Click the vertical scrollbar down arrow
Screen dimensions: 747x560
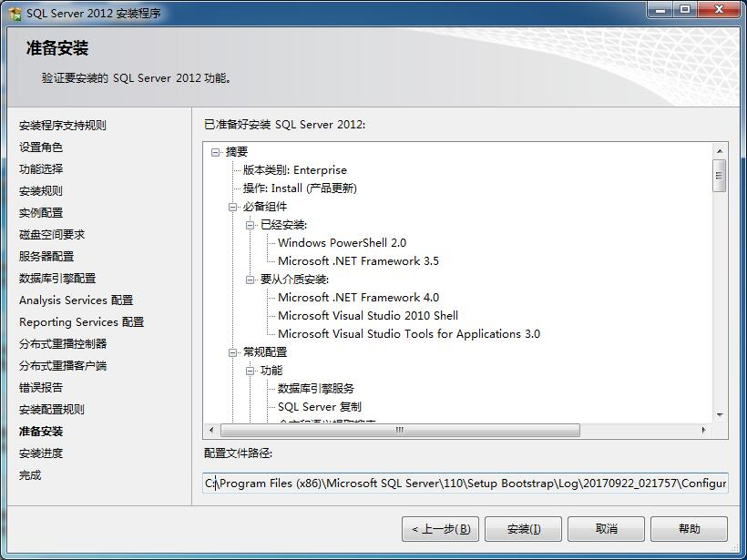pos(720,415)
